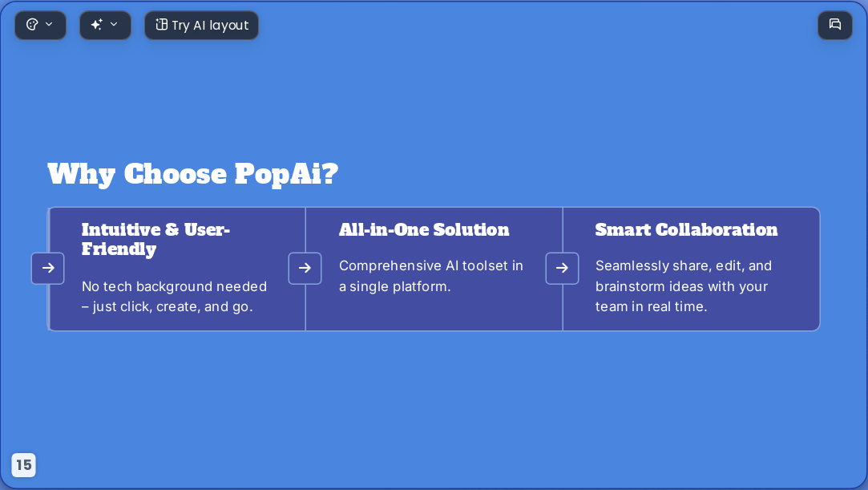Expand the chevron beside the sparkle icon

[114, 24]
